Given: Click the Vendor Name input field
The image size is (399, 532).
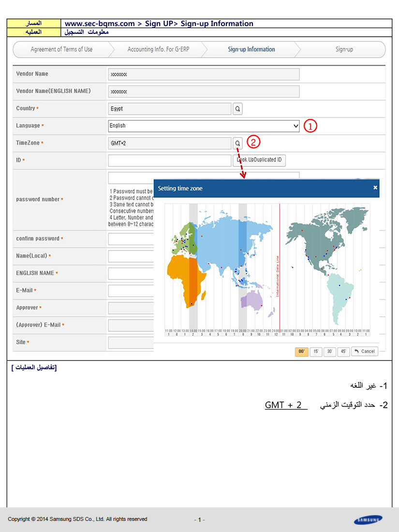Looking at the screenshot, I should (204, 74).
